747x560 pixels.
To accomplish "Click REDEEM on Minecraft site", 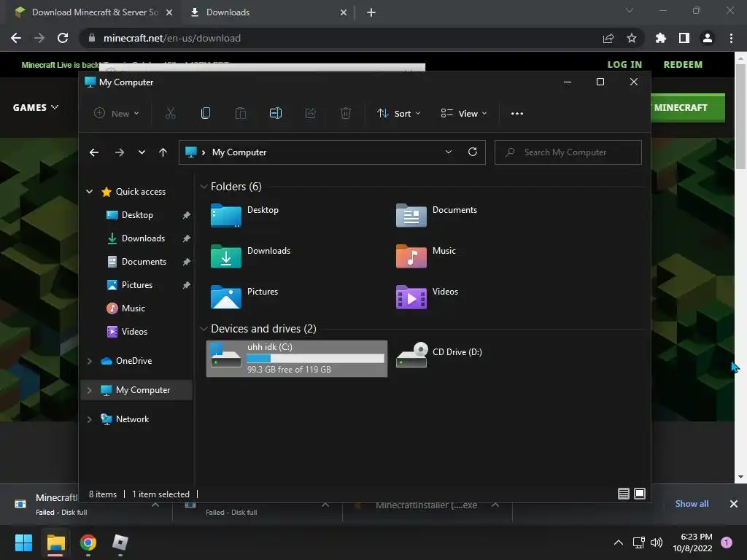I will (683, 64).
